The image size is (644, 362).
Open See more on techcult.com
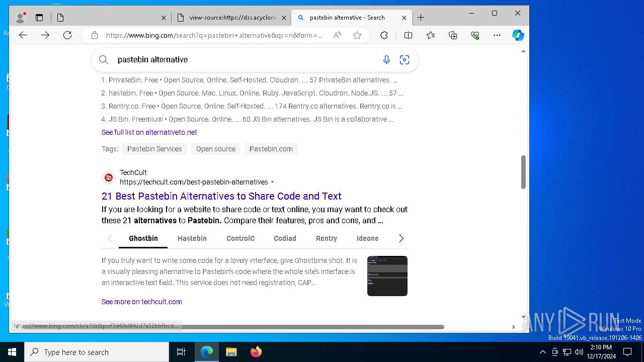point(142,302)
